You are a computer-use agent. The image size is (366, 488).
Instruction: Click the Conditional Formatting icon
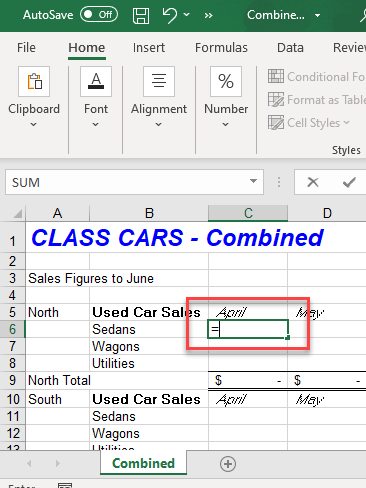[x=276, y=76]
